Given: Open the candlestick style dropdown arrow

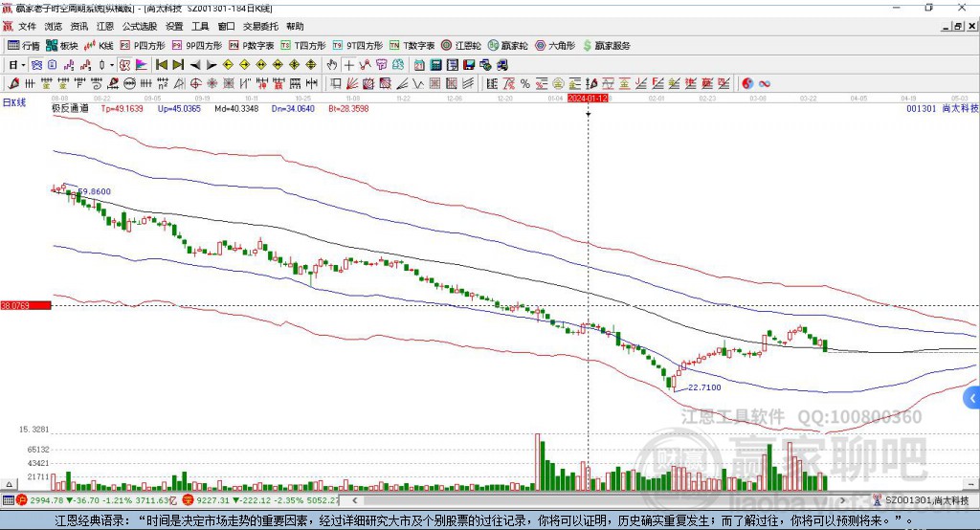Looking at the screenshot, I should (112, 65).
